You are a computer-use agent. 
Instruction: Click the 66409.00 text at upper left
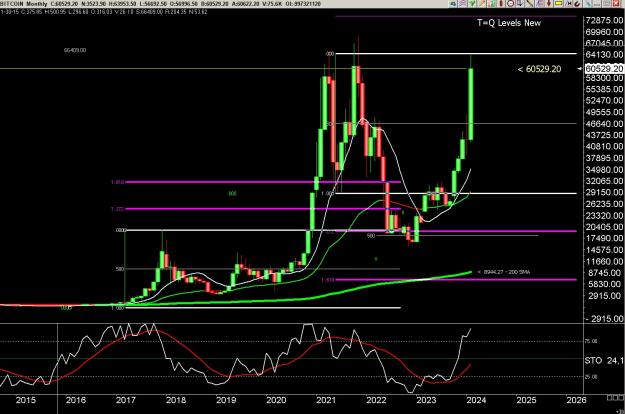click(75, 50)
